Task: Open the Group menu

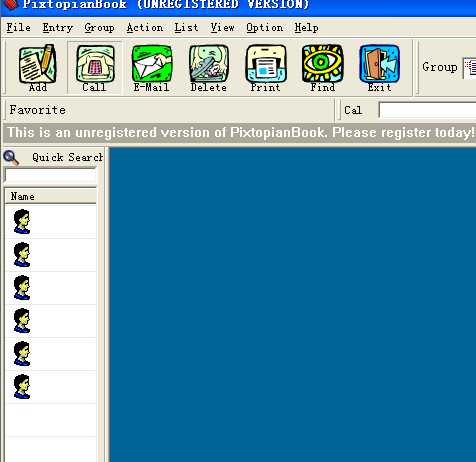Action: coord(99,28)
